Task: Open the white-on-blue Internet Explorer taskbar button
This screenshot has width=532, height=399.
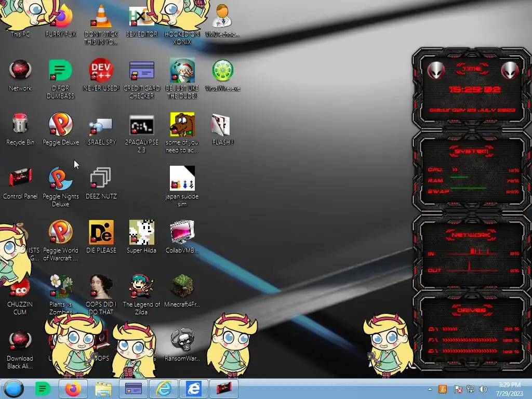Action: (194, 389)
